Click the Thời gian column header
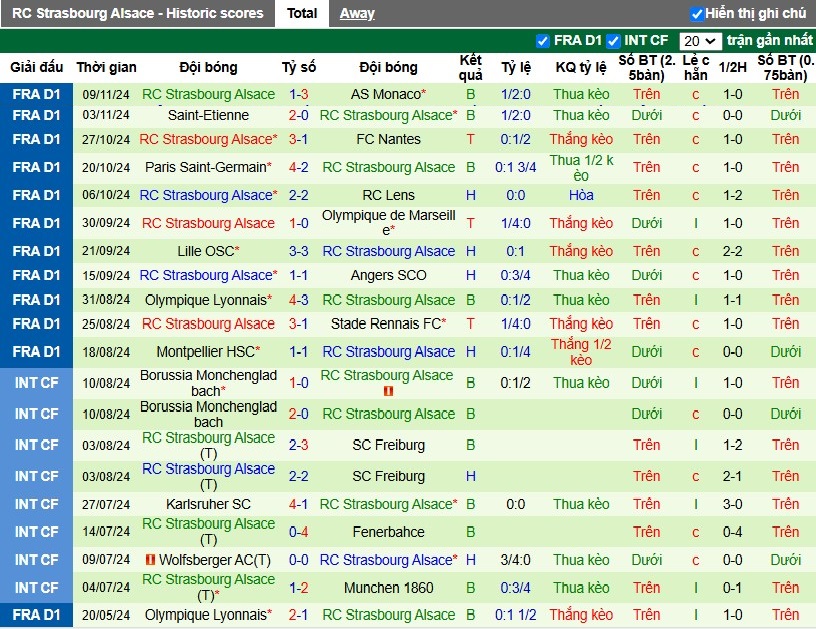 click(106, 67)
